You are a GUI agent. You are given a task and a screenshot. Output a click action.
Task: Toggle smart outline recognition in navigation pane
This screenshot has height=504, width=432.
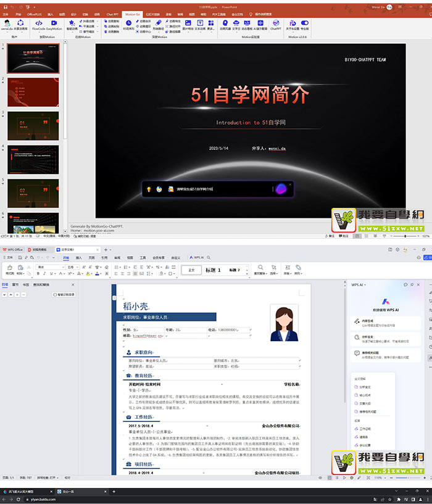tap(64, 294)
